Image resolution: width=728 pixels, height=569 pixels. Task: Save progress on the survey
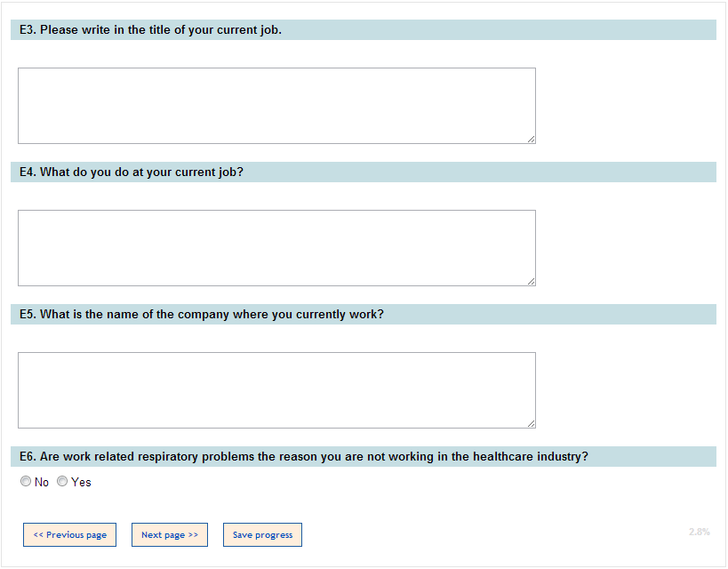(262, 535)
